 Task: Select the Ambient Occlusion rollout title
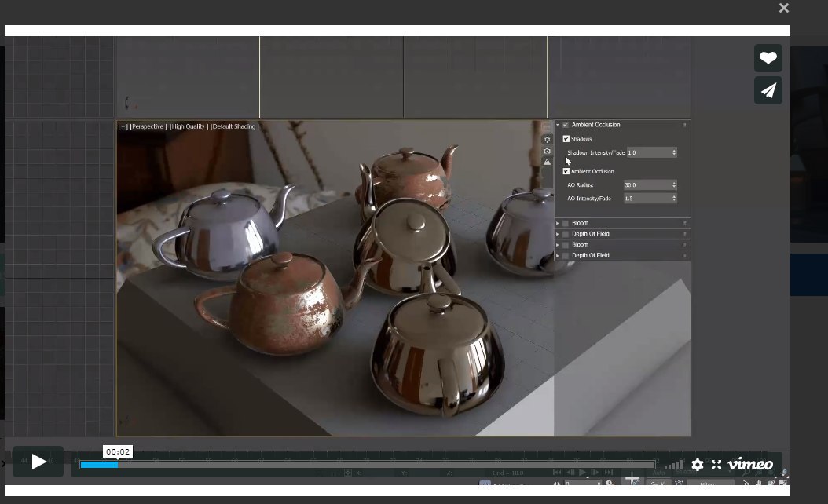tap(595, 125)
